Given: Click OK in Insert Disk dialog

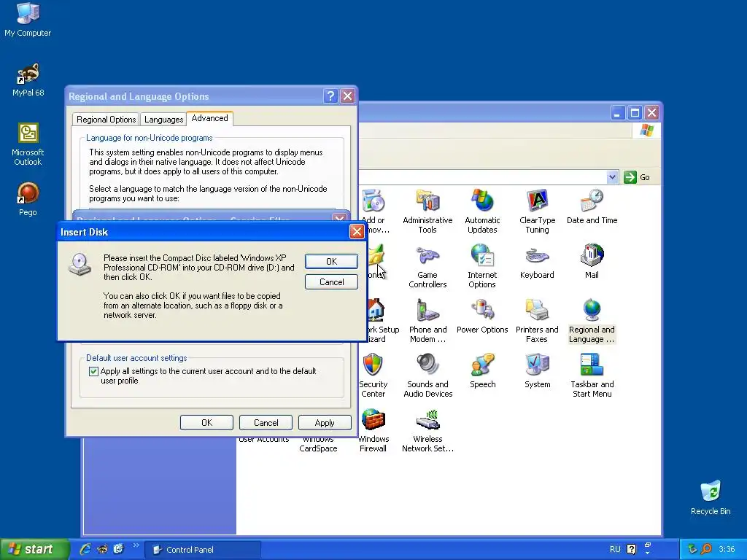Looking at the screenshot, I should click(331, 262).
